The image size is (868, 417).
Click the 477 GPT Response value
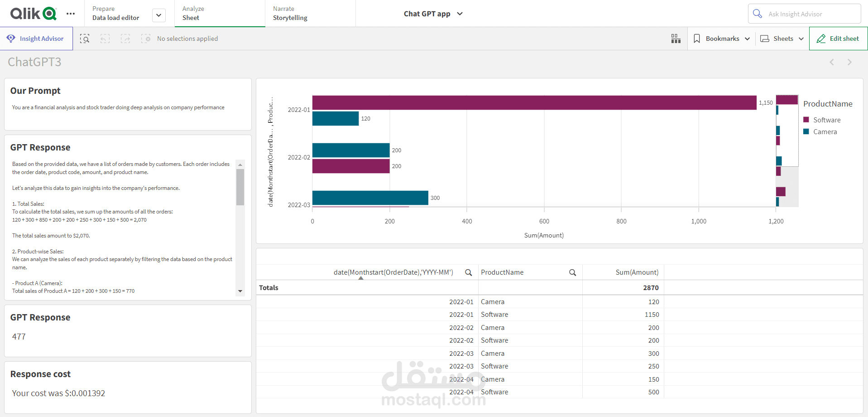19,337
